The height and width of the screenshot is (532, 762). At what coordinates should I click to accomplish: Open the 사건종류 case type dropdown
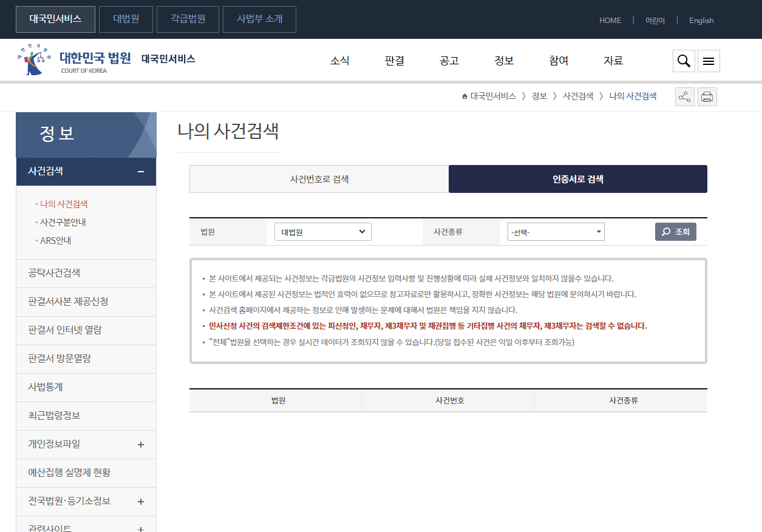pos(556,231)
